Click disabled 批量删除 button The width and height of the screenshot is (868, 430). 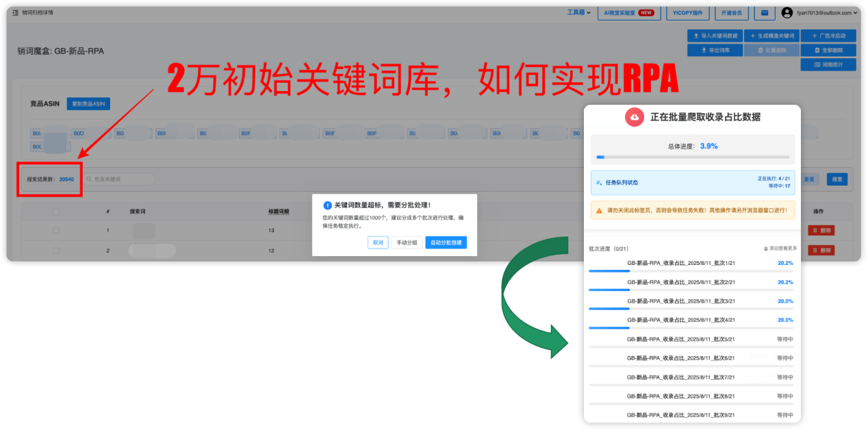click(x=771, y=50)
